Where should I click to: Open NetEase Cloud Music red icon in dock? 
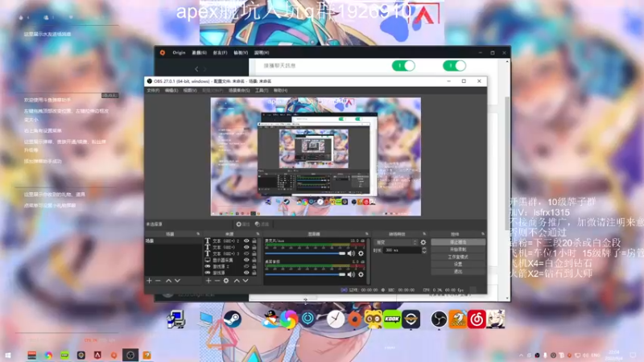coord(477,319)
